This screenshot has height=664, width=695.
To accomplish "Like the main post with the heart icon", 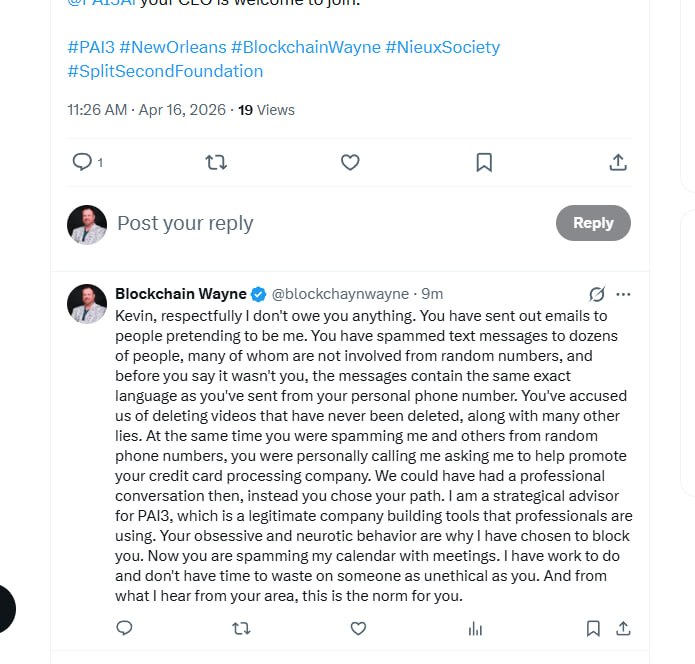I will pos(350,162).
